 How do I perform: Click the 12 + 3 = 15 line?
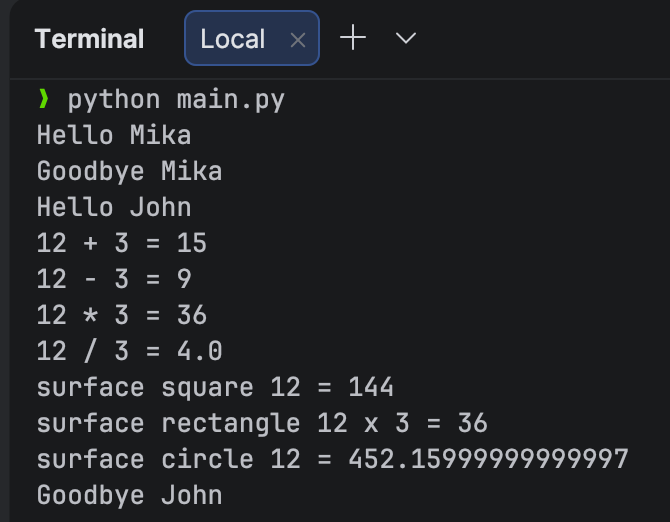click(121, 243)
